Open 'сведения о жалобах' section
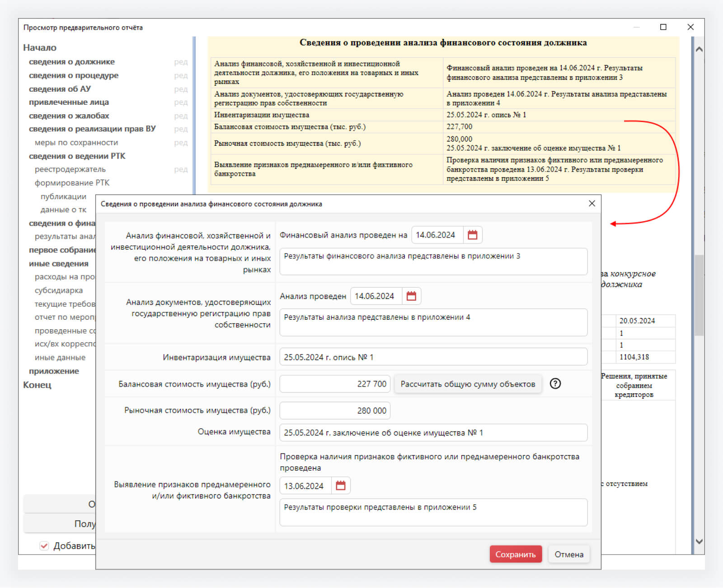Image resolution: width=723 pixels, height=588 pixels. pyautogui.click(x=69, y=116)
